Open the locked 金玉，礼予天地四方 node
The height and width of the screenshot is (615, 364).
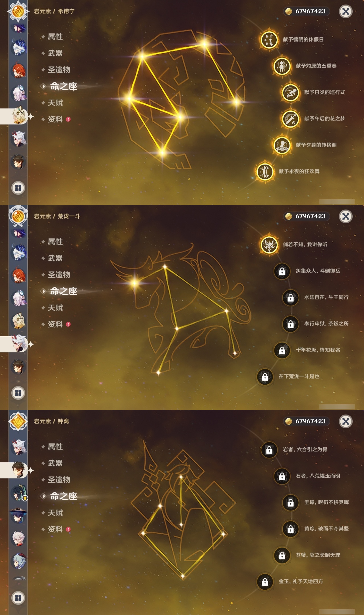tap(265, 582)
